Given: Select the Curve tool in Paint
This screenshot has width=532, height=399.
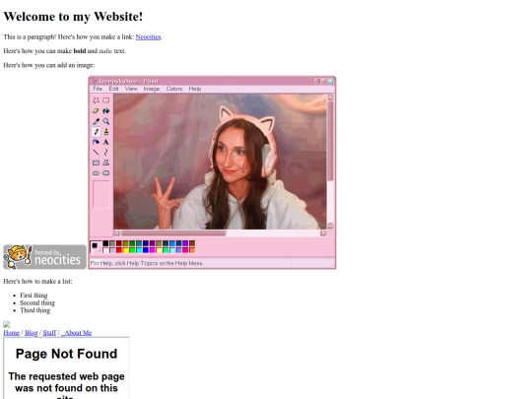Looking at the screenshot, I should 106,153.
